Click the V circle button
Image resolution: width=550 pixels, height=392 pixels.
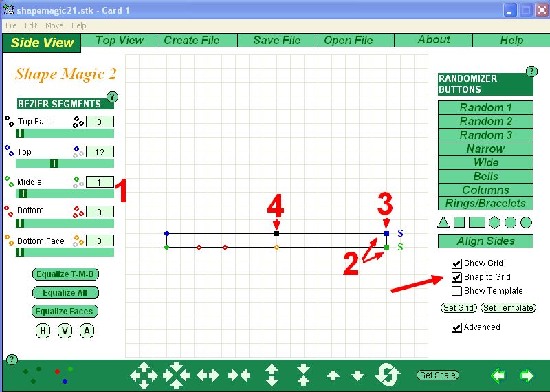65,331
